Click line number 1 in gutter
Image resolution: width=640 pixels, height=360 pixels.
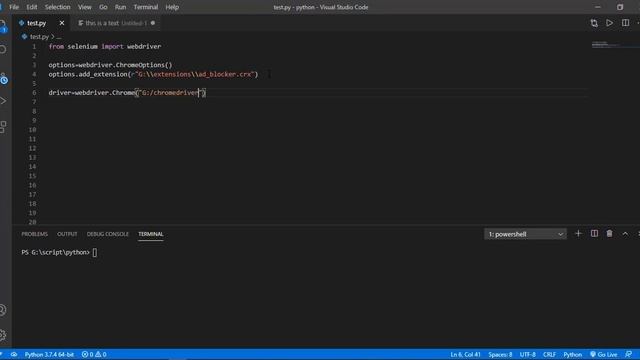tap(34, 47)
